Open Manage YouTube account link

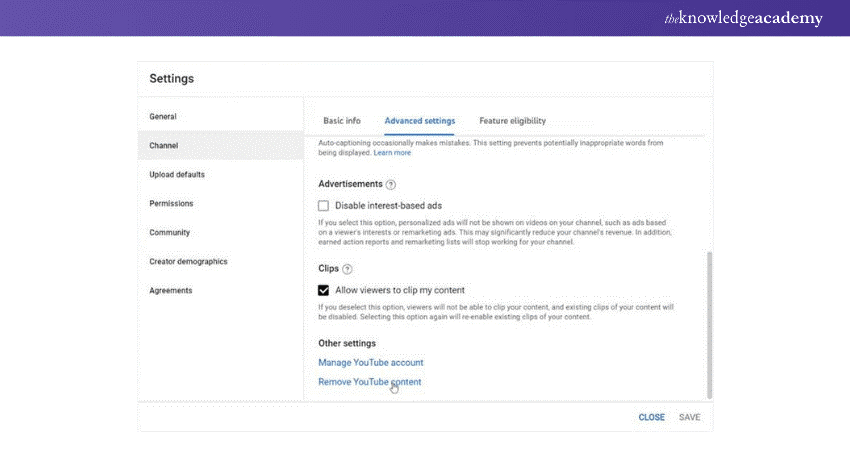tap(370, 362)
